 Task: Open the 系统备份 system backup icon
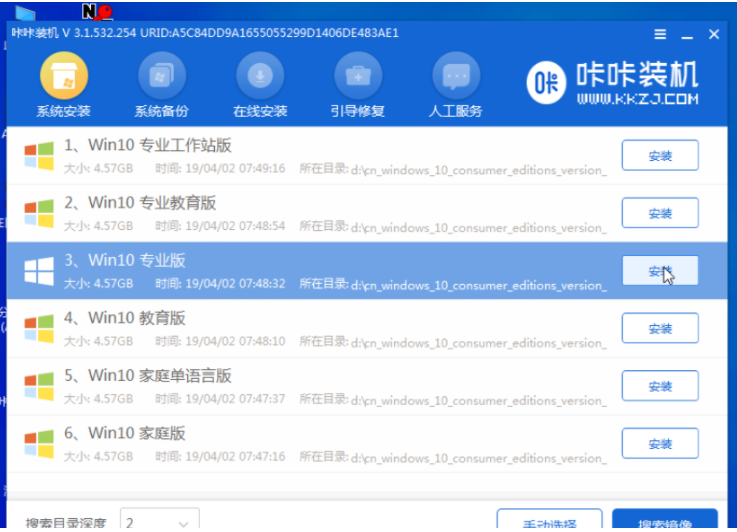point(162,76)
